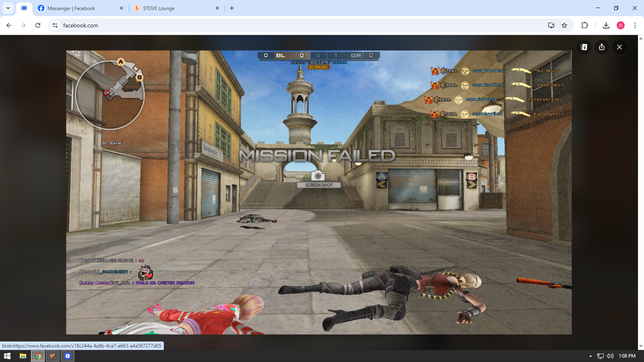Click the circular minimap in game image
This screenshot has height=362, width=644.
109,95
